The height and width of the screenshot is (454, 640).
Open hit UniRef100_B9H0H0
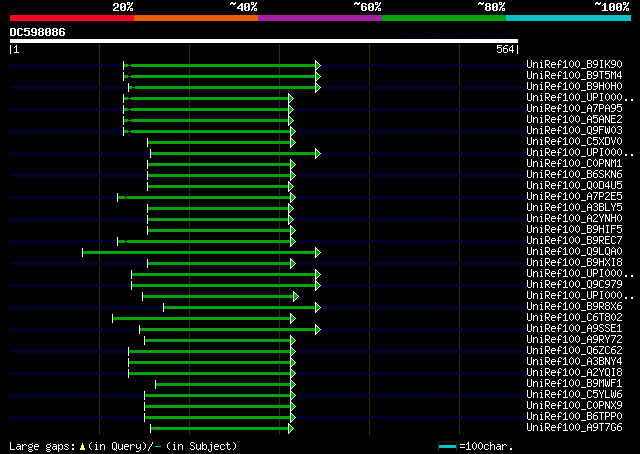(x=574, y=87)
